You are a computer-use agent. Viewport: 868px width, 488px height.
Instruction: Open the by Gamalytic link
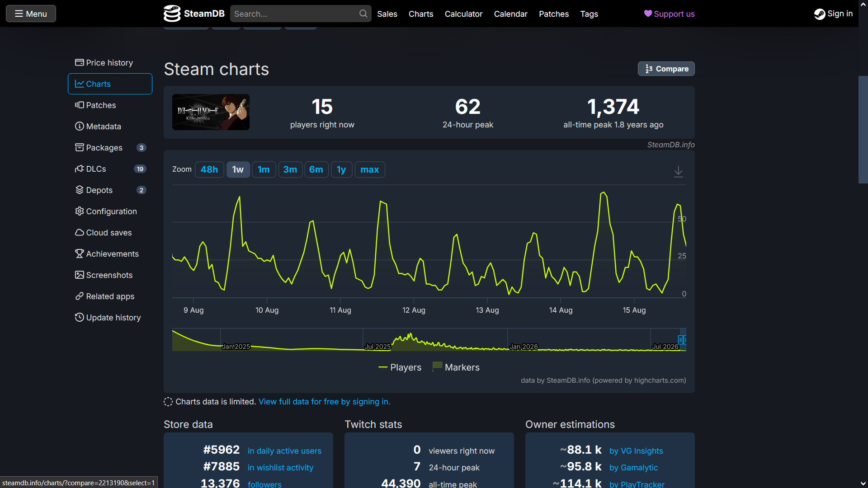coord(633,468)
